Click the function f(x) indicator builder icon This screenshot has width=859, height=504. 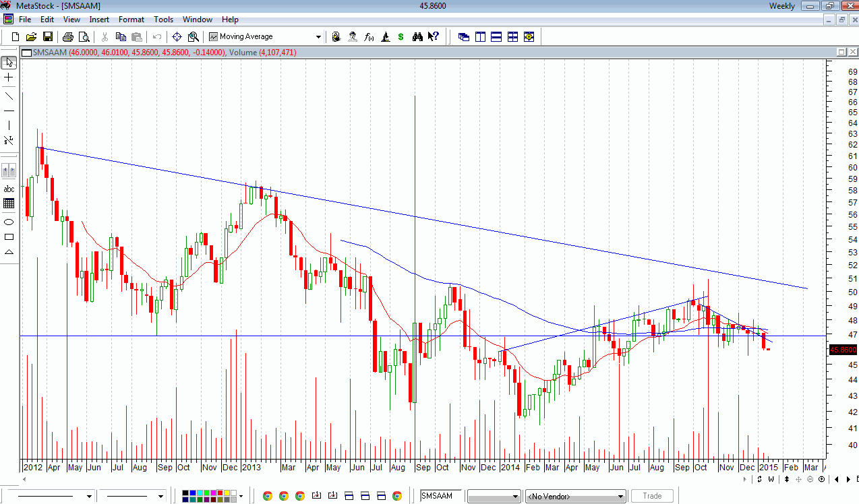click(x=369, y=37)
